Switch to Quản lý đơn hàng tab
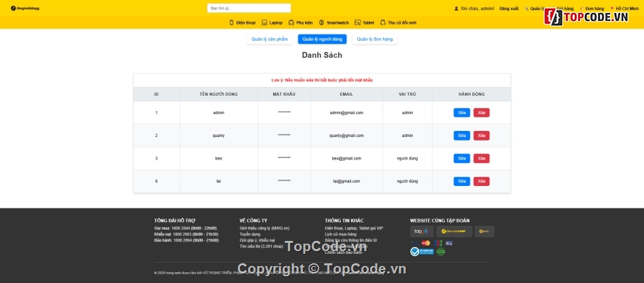 pos(375,39)
